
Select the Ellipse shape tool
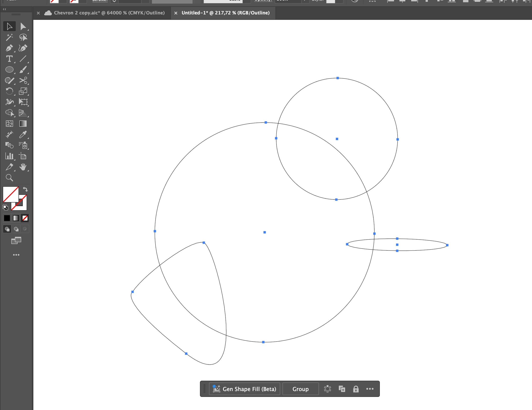click(x=9, y=70)
